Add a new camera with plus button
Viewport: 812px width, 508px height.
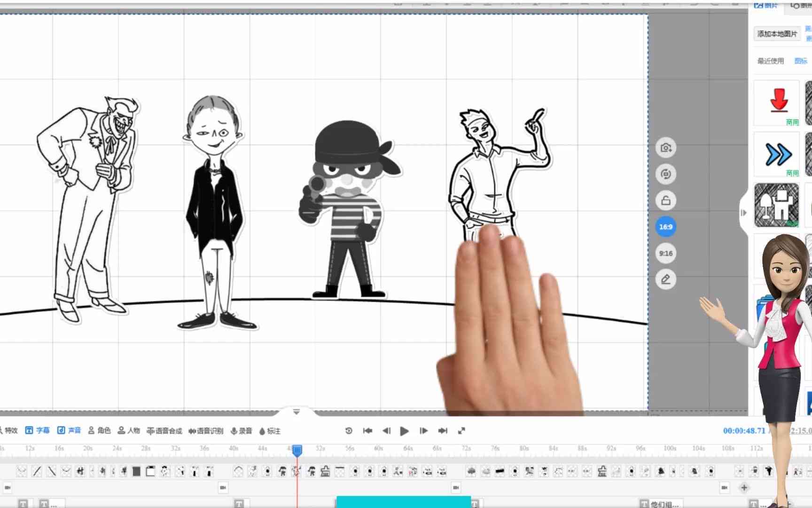click(744, 488)
